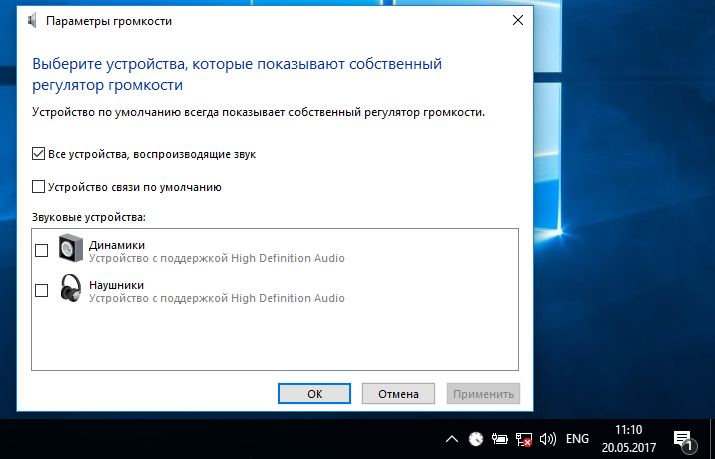Cancel with the Отмена button

(398, 393)
